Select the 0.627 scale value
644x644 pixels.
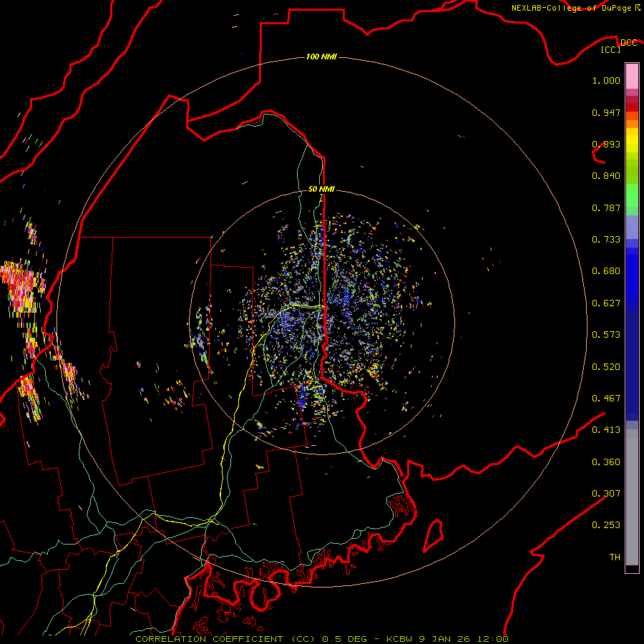[x=606, y=303]
